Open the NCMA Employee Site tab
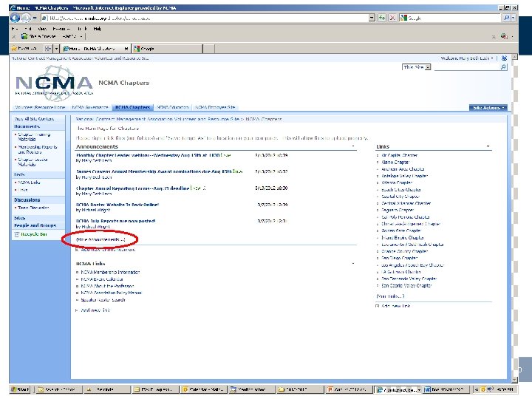The image size is (532, 399). [215, 107]
